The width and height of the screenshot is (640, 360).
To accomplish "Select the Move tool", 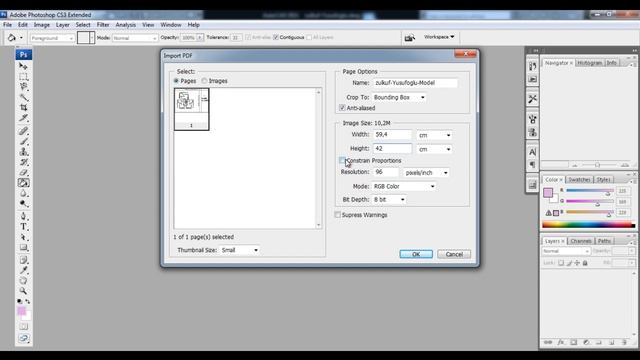I will [23, 66].
